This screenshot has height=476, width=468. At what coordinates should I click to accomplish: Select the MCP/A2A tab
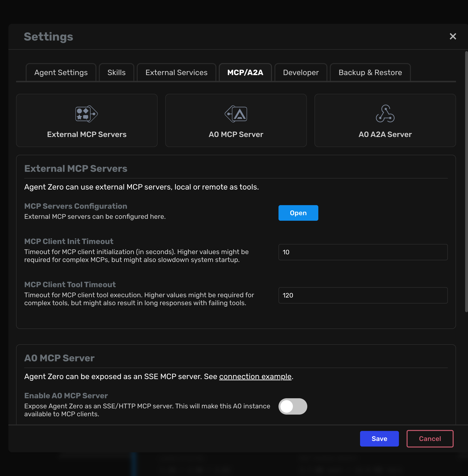(245, 72)
